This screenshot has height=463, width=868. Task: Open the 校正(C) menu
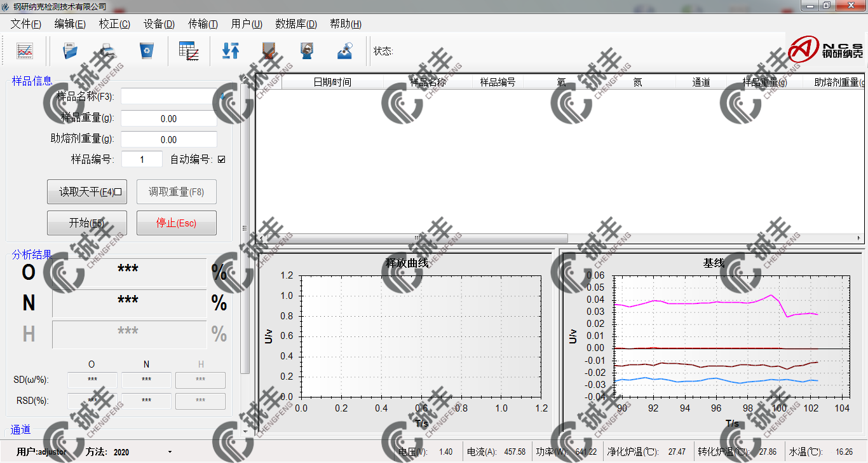(x=114, y=24)
